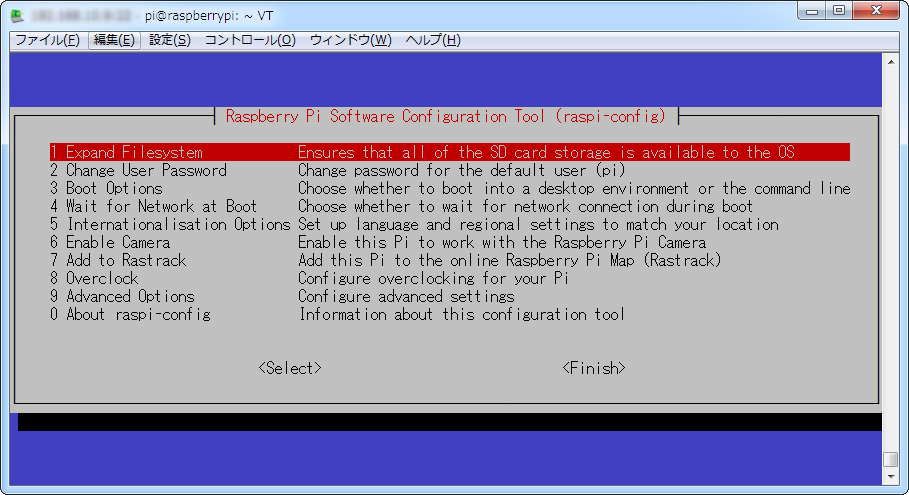909x495 pixels.
Task: Click scrollbar up arrow
Action: point(891,62)
